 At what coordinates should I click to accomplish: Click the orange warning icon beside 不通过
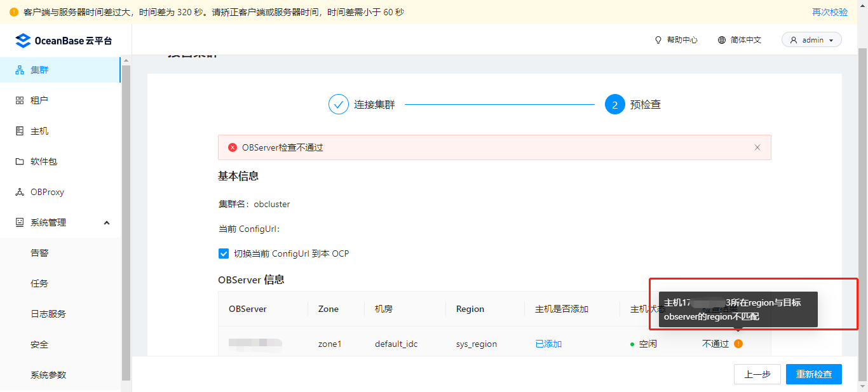738,344
